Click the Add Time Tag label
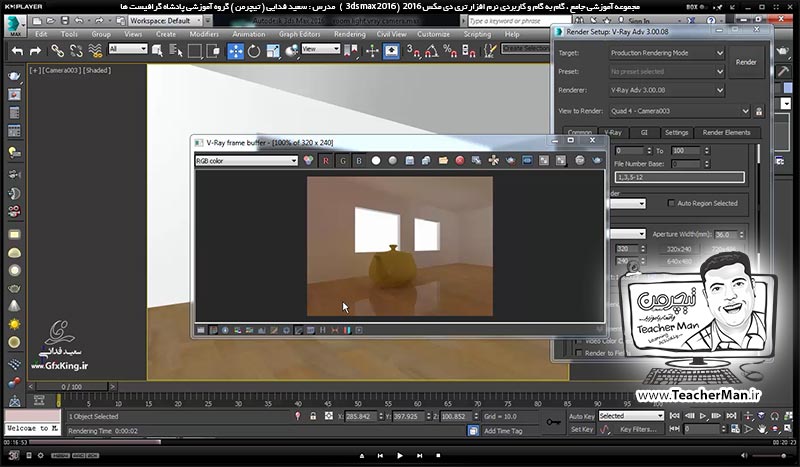Image resolution: width=800 pixels, height=467 pixels. (x=503, y=431)
